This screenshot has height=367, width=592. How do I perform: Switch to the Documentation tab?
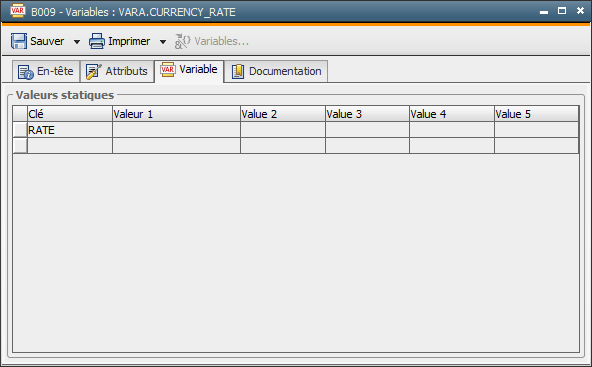click(x=276, y=71)
